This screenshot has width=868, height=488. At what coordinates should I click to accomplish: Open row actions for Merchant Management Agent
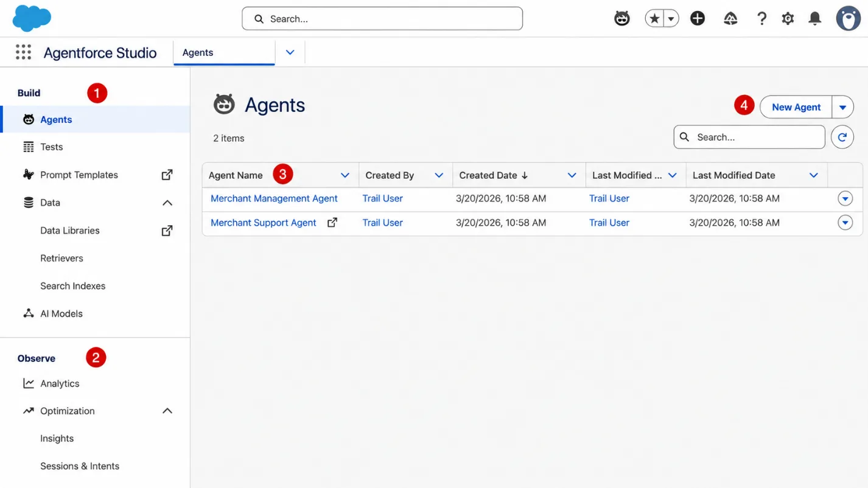845,198
